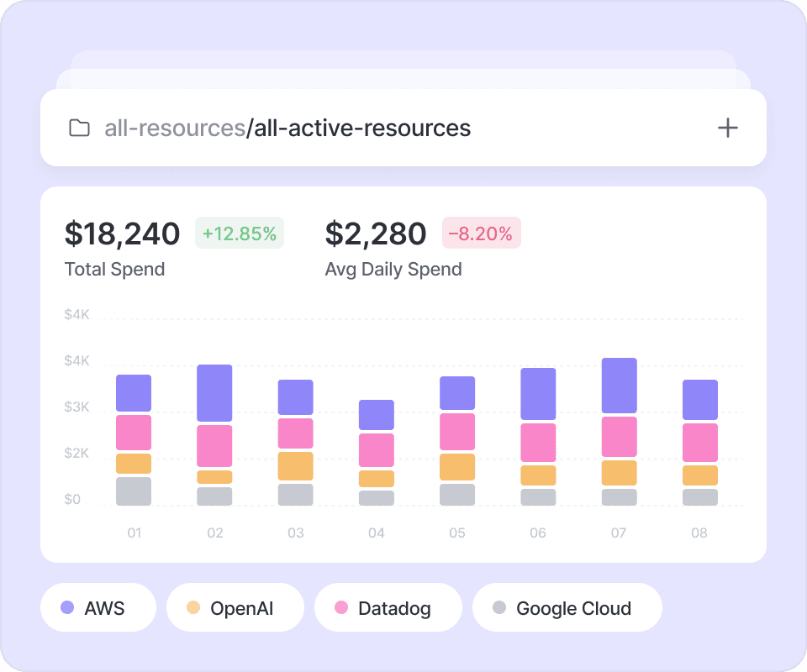Click the $18,240 Total Spend value
The width and height of the screenshot is (807, 672).
coord(123,234)
